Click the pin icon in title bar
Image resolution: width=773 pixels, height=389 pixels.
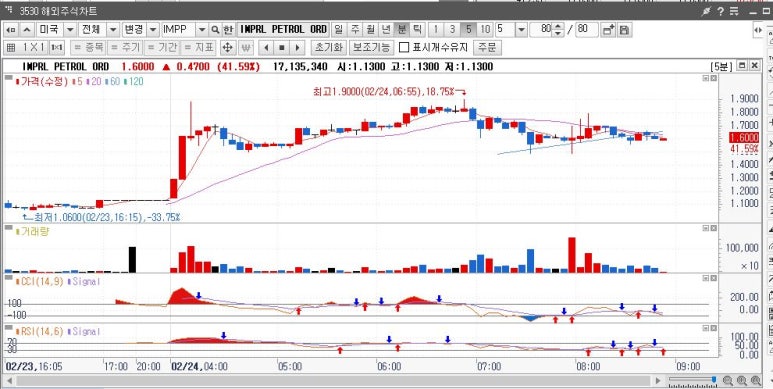click(706, 12)
